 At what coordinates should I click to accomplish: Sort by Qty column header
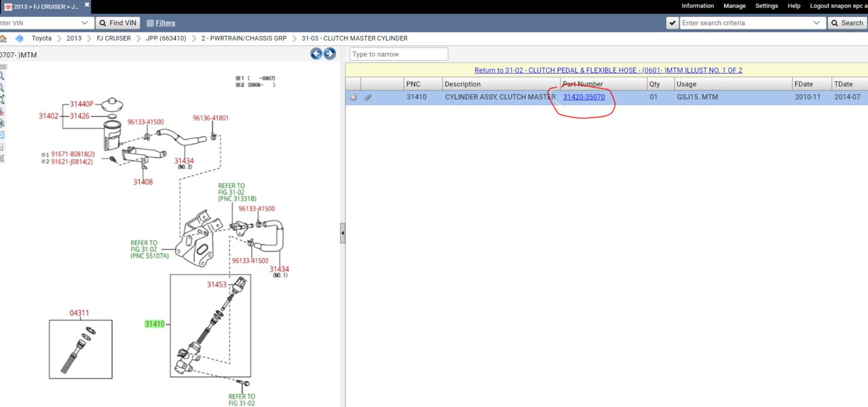click(660, 84)
